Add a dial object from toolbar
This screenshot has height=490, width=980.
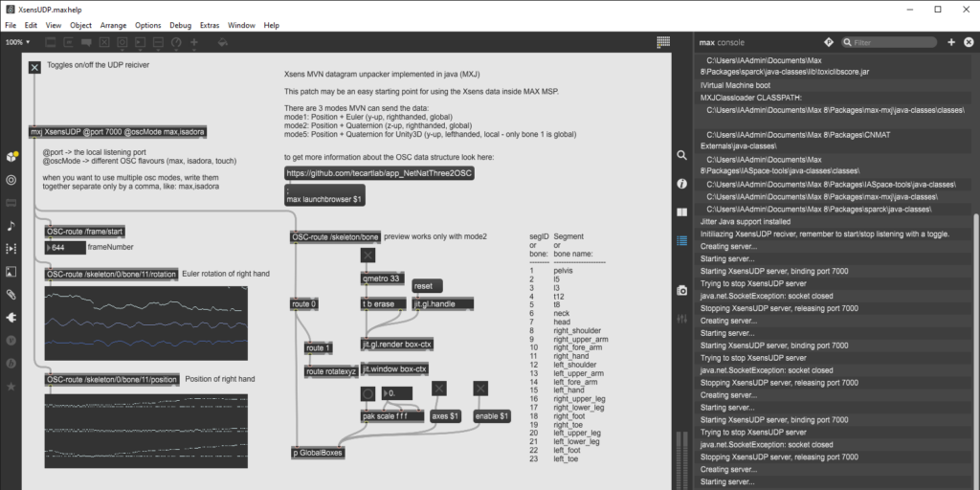(176, 42)
